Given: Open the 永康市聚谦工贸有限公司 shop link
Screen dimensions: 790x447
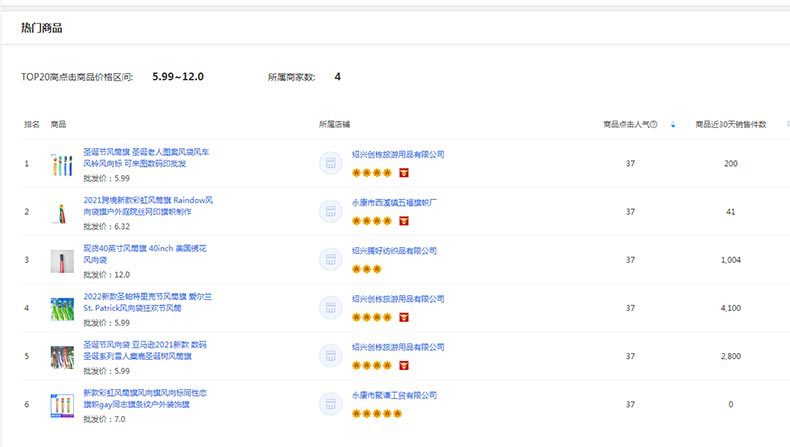Looking at the screenshot, I should [x=394, y=395].
